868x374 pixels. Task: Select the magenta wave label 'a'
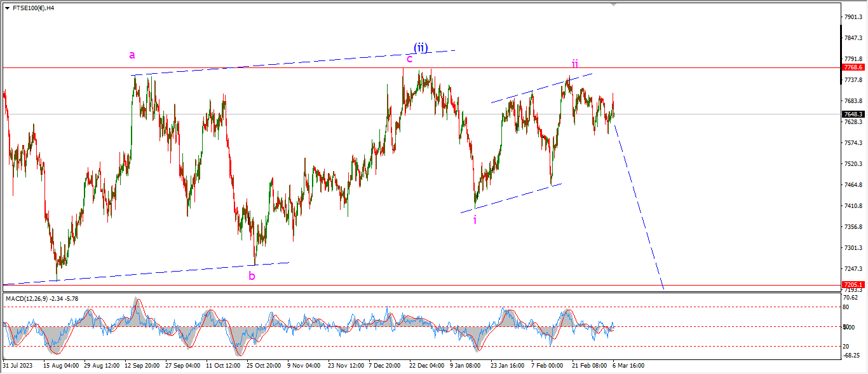coord(132,55)
